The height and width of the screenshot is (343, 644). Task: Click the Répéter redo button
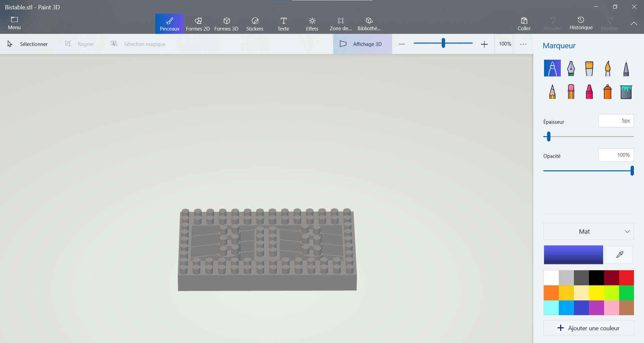[x=609, y=24]
